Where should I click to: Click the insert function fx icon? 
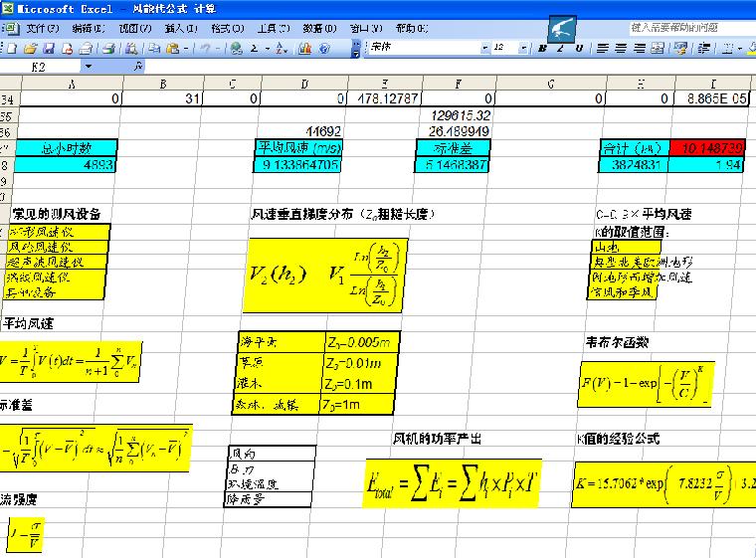[x=138, y=66]
